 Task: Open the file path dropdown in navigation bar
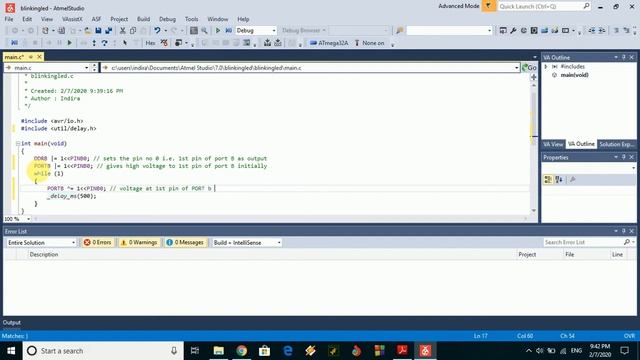pyautogui.click(x=516, y=68)
